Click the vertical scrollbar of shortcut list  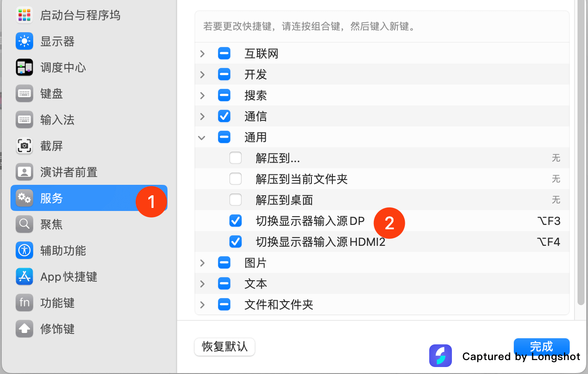tap(581, 153)
